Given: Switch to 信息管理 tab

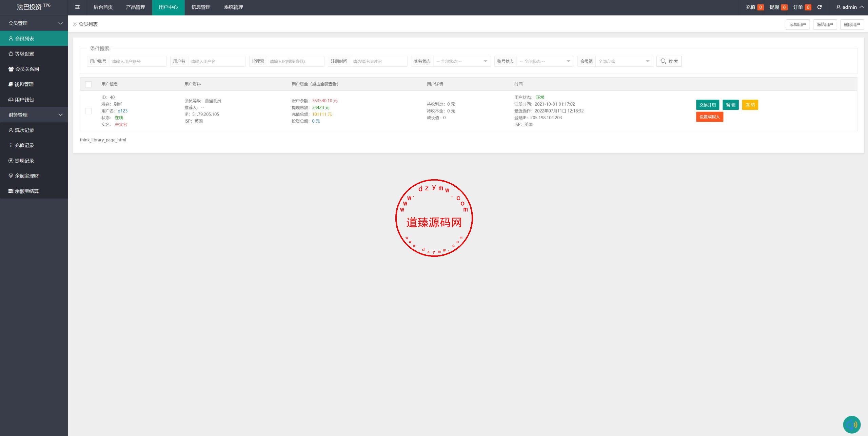Looking at the screenshot, I should click(201, 7).
